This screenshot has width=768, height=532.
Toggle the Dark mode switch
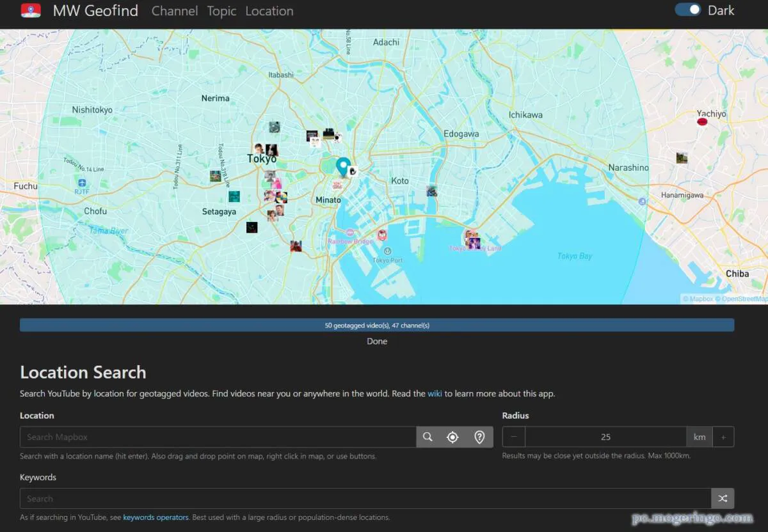click(688, 10)
